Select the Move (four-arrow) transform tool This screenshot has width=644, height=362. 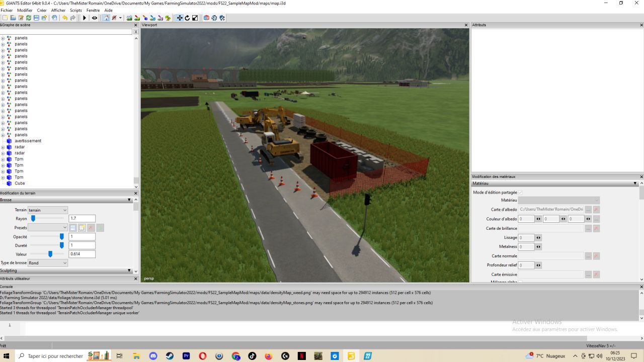coord(180,18)
